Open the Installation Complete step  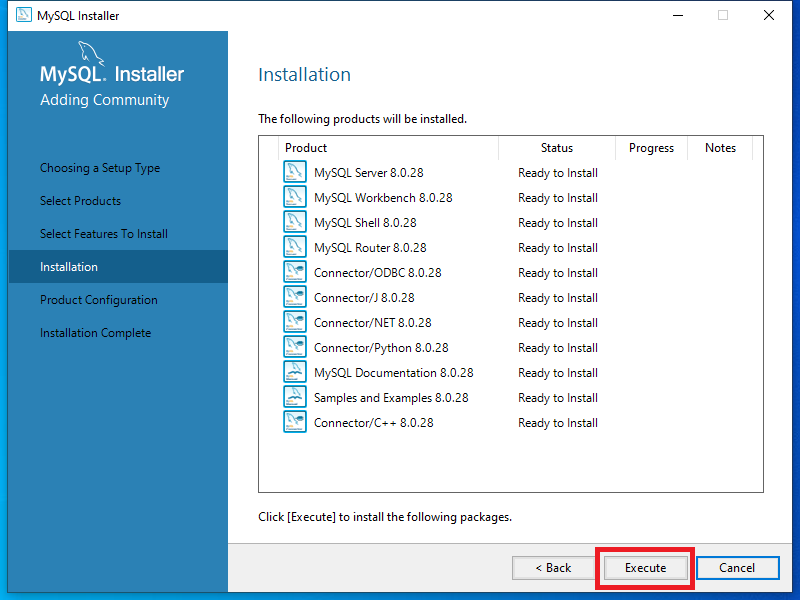coord(95,333)
